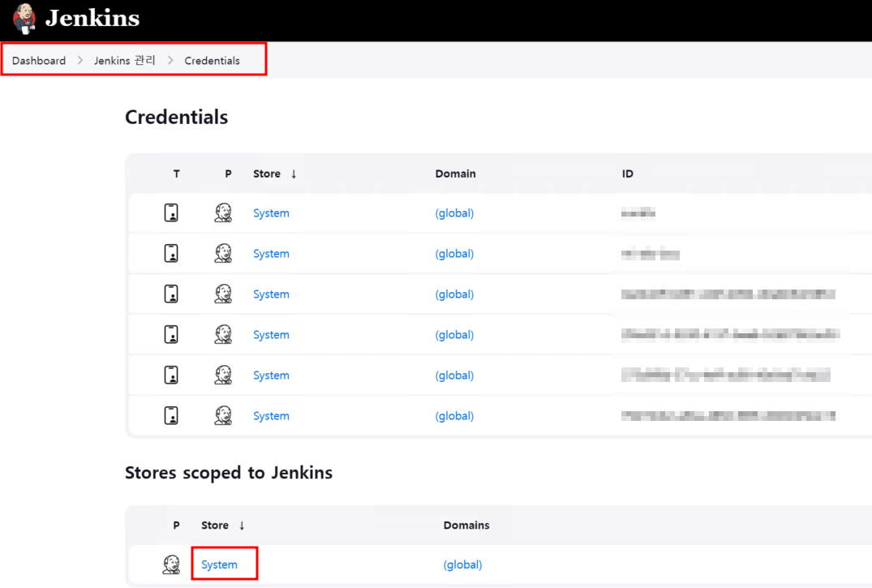Screen dimensions: 872x588
Task: Click the Jenkins avatar icon in the fourth row
Action: pos(223,333)
